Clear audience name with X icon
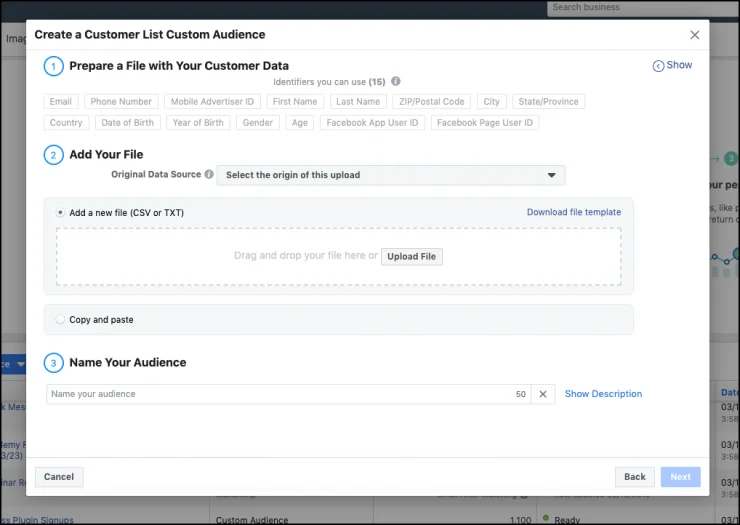The image size is (740, 525). [x=542, y=394]
